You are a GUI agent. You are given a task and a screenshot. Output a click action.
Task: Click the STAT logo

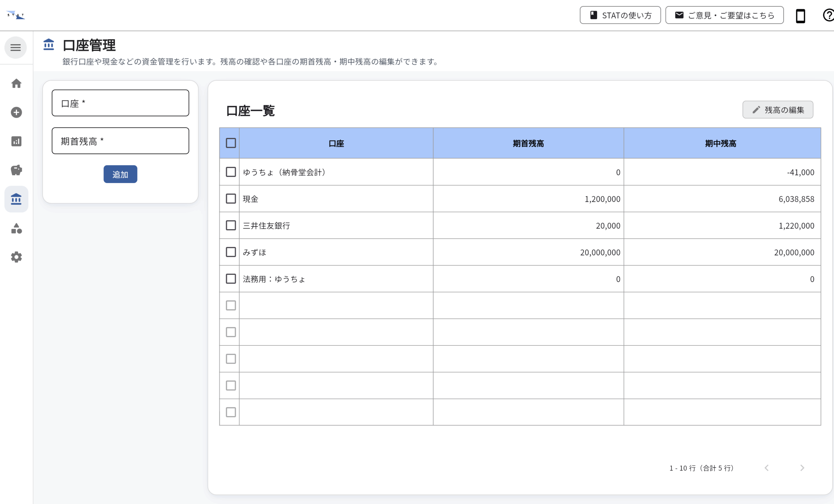click(16, 15)
